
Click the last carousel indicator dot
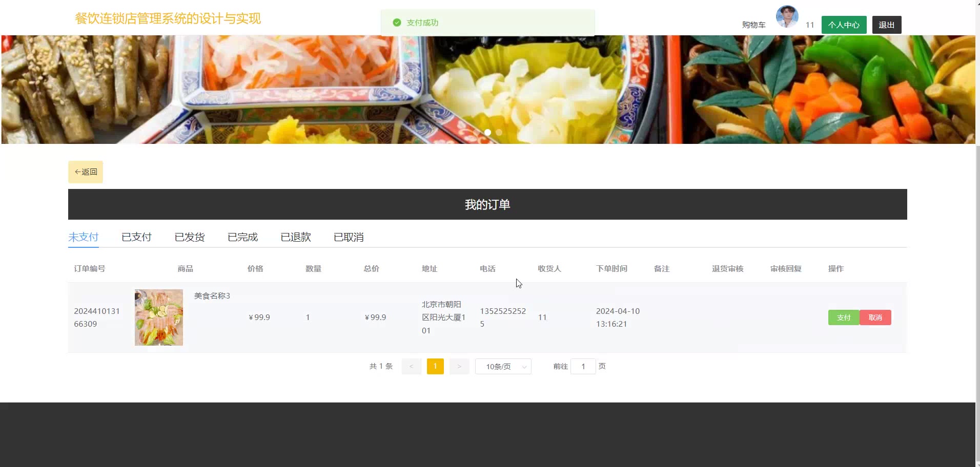pyautogui.click(x=499, y=133)
